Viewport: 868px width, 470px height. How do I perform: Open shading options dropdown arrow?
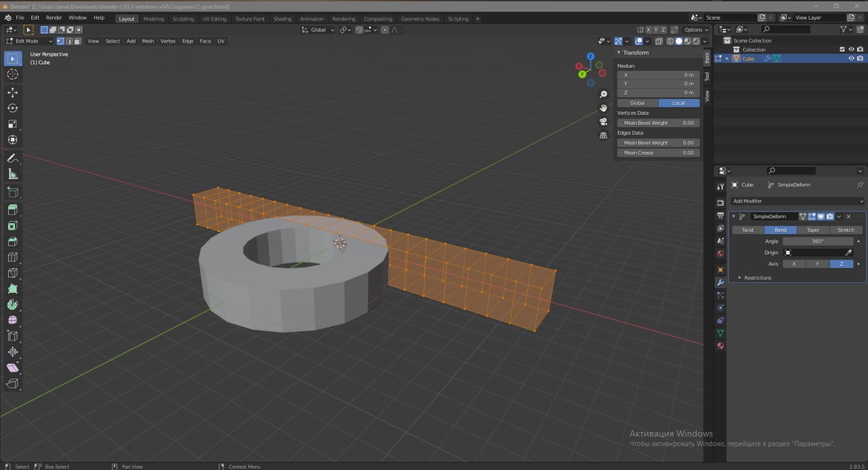(704, 41)
